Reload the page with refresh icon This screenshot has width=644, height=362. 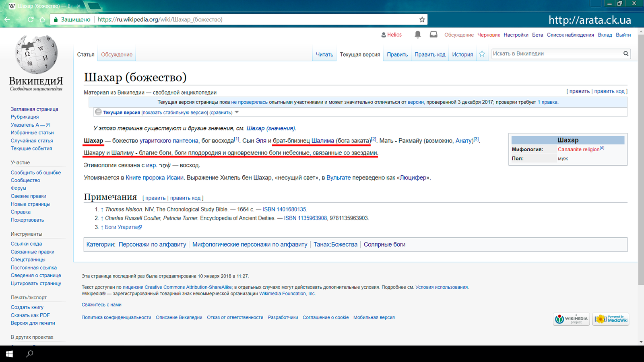coord(31,19)
